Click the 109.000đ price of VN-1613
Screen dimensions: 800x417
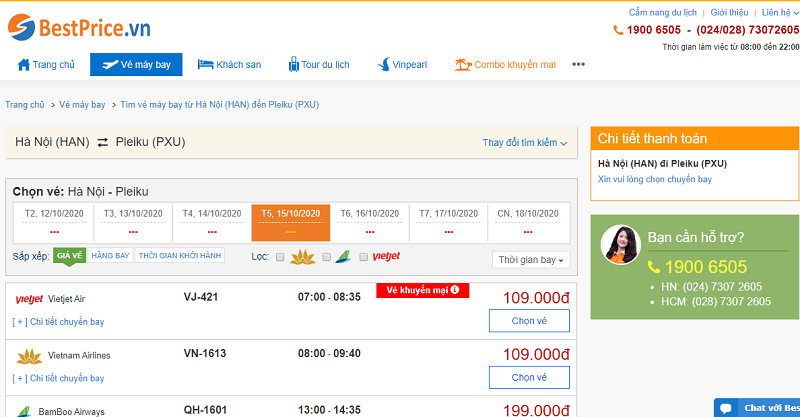[x=536, y=354]
